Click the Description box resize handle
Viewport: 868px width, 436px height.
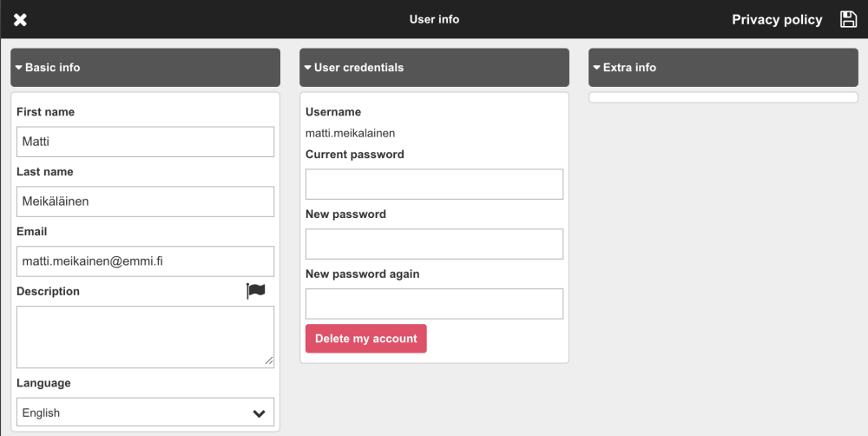point(269,360)
